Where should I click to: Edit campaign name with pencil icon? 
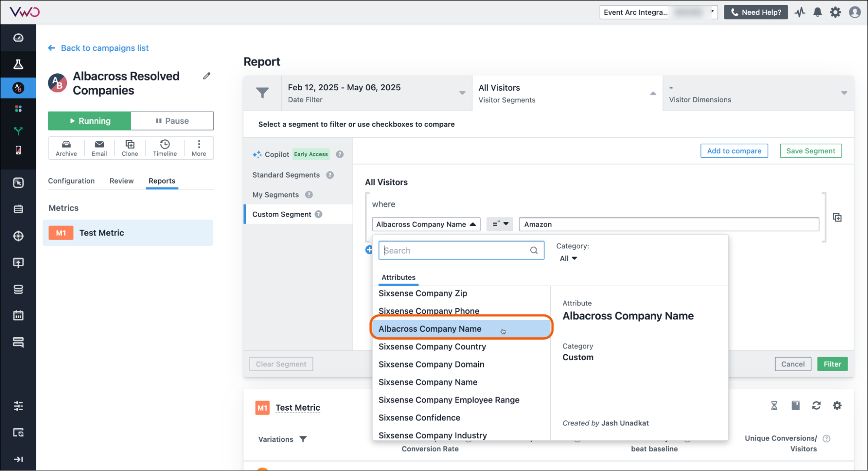click(207, 76)
